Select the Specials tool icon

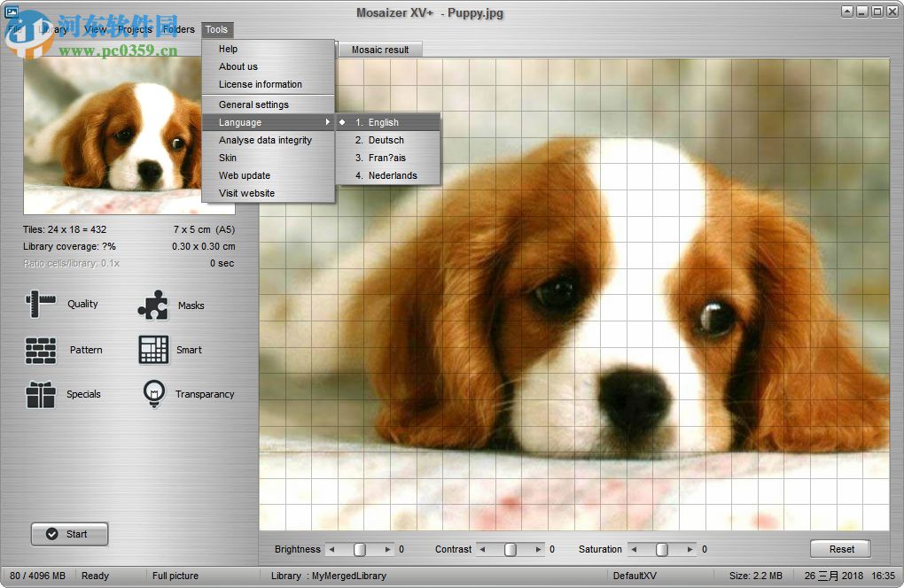click(x=39, y=394)
